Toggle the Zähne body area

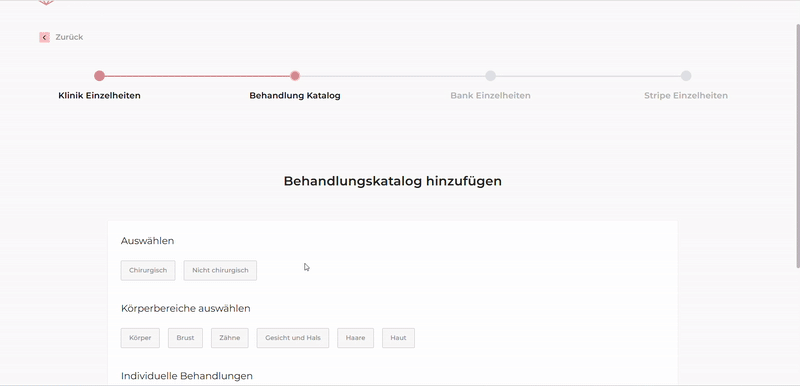(230, 338)
